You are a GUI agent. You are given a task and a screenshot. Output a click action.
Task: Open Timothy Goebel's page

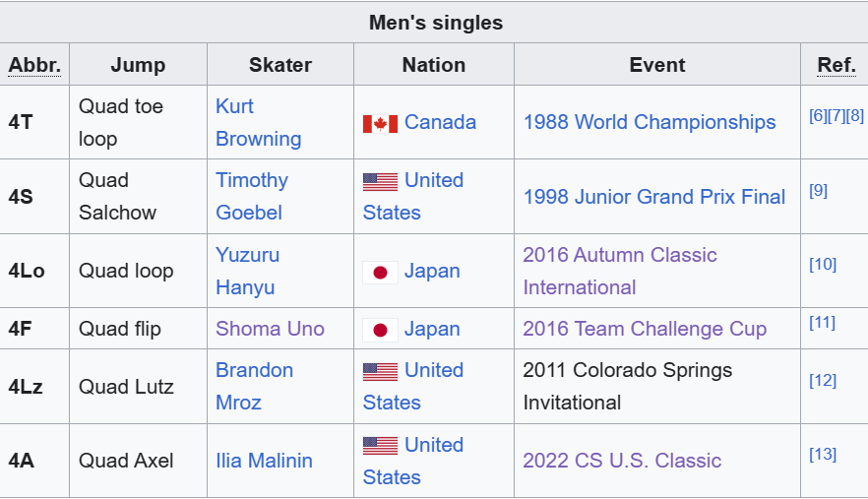252,197
